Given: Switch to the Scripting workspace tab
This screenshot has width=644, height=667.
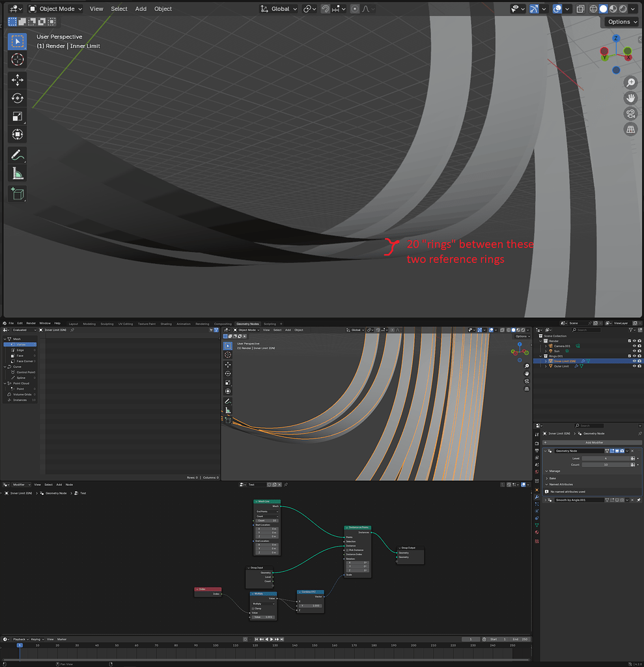Looking at the screenshot, I should [270, 324].
